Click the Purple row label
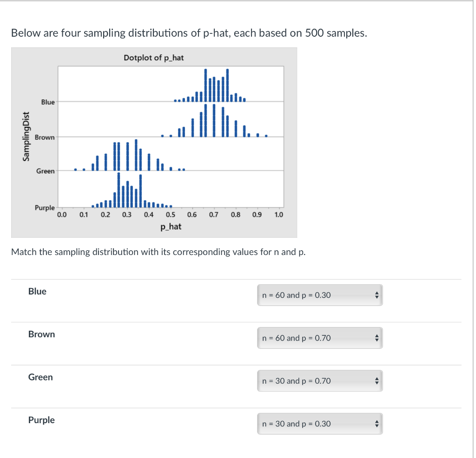Viewport: 476px width, 458px height. click(41, 419)
